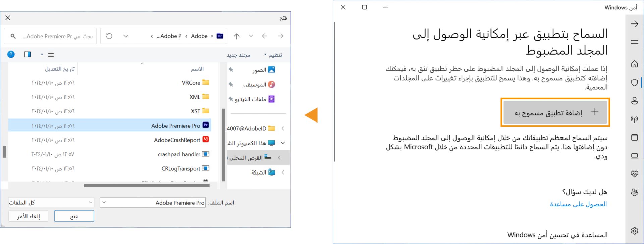Select الموسيقى music folder in navigation pane
This screenshot has width=644, height=244.
[259, 85]
